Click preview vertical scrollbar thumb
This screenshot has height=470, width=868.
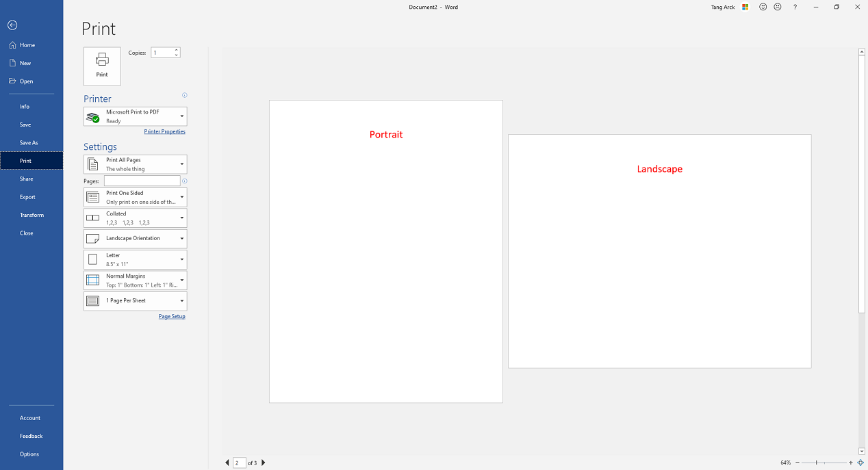click(862, 185)
